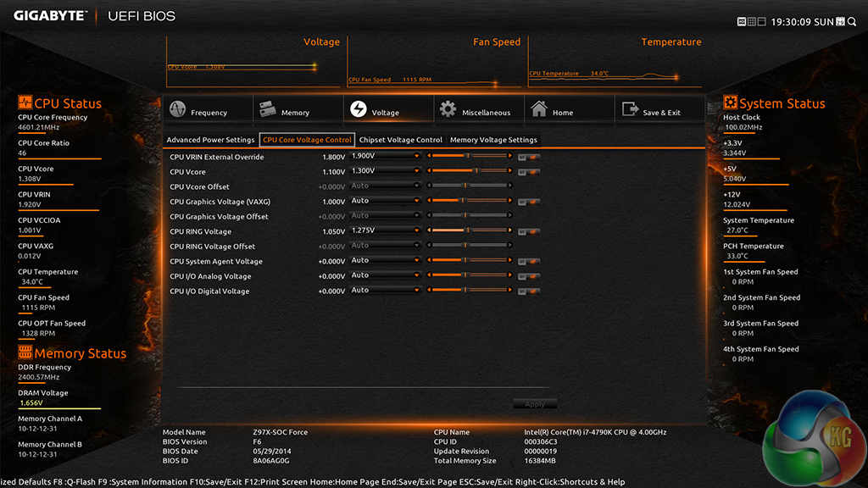Open the CPU System Agent Voltage dropdown
Screen dimensions: 868x488
(x=386, y=261)
